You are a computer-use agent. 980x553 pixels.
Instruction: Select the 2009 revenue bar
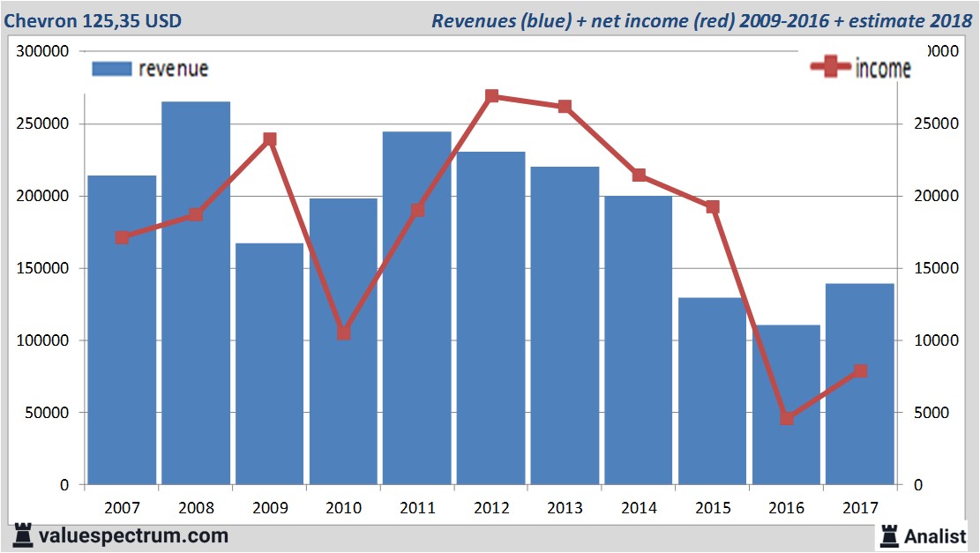(269, 363)
